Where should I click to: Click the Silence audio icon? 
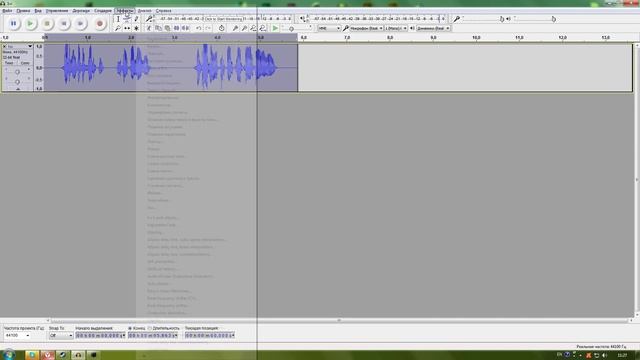coord(186,28)
